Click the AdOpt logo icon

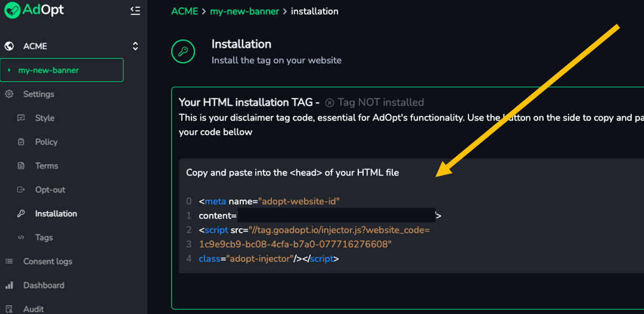[x=12, y=10]
